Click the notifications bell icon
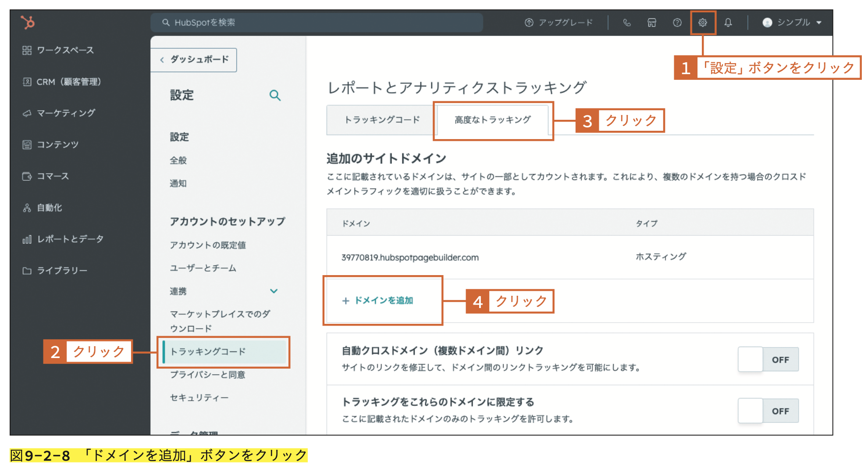This screenshot has height=473, width=868. click(728, 22)
